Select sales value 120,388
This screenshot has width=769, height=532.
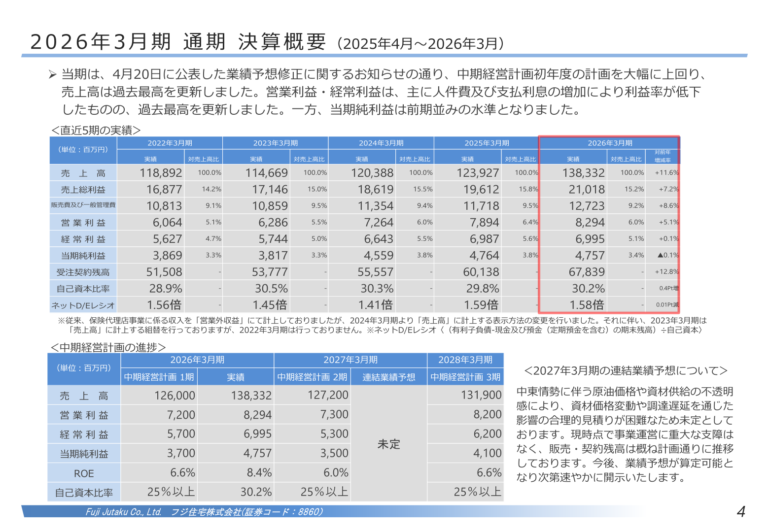click(x=372, y=173)
